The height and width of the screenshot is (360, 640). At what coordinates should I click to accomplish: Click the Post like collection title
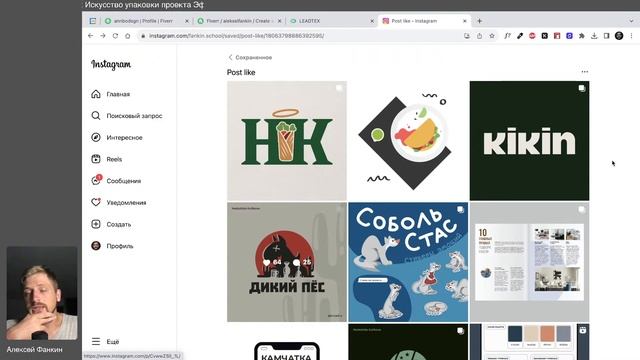[x=241, y=72]
